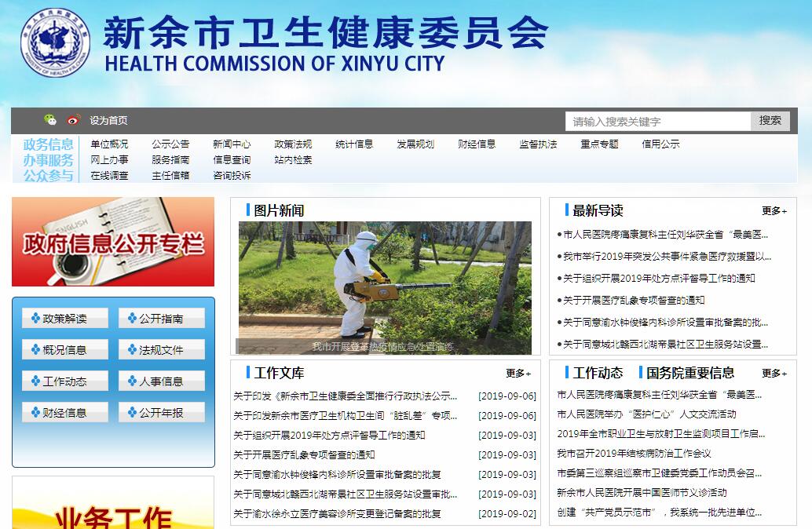Go to 网上办事 online services
This screenshot has height=529, width=812.
109,160
